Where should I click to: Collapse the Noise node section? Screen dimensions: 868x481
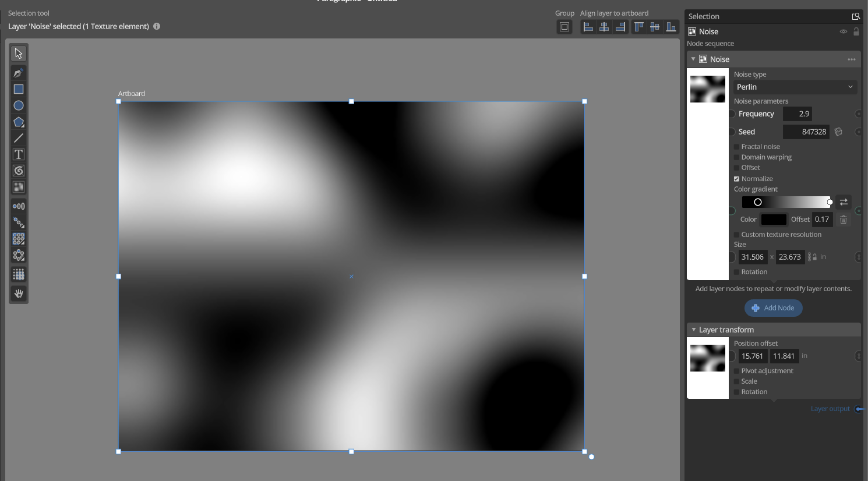(x=693, y=59)
